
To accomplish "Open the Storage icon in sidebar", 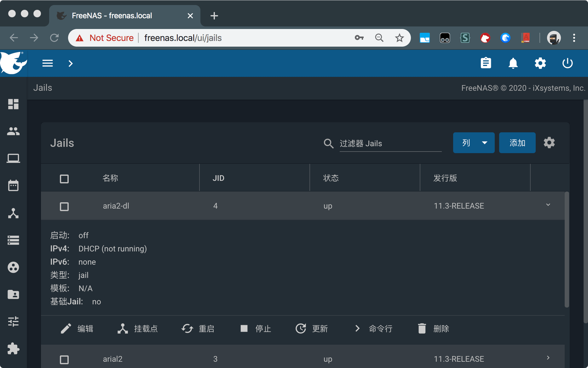I will tap(13, 240).
